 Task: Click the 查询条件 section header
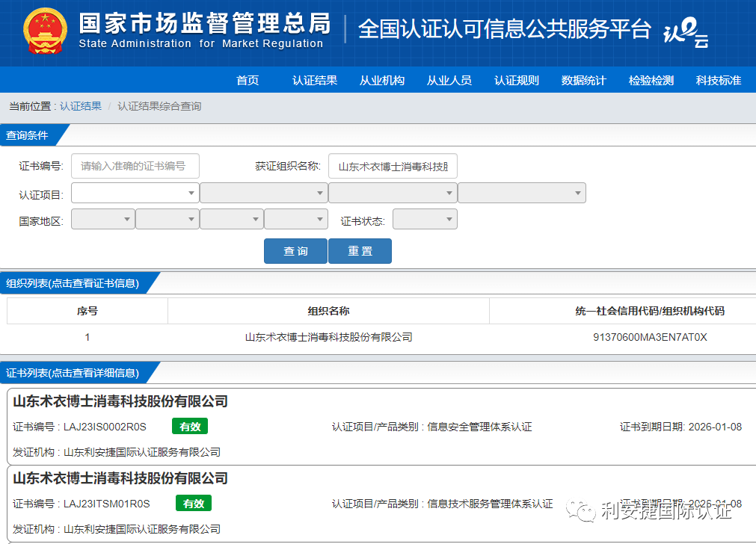[x=27, y=135]
